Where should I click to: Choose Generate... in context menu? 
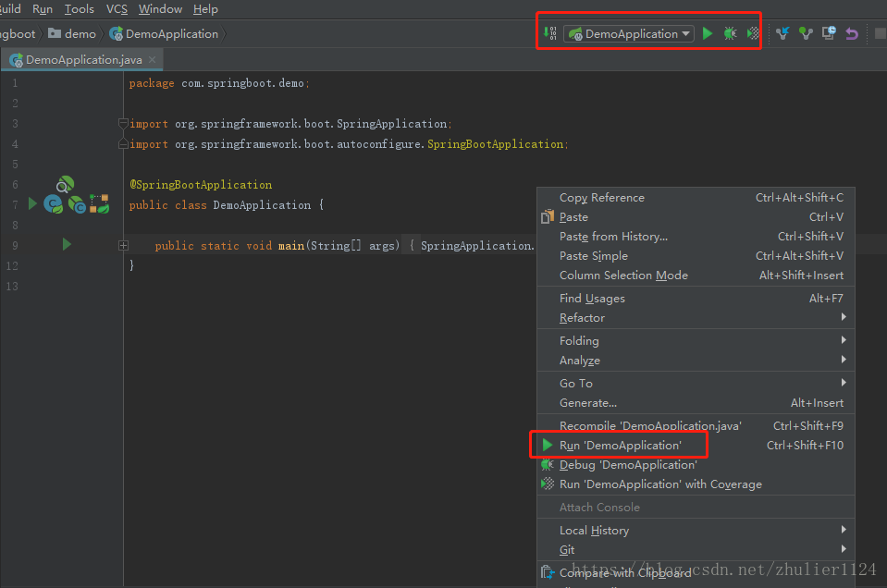(x=696, y=403)
